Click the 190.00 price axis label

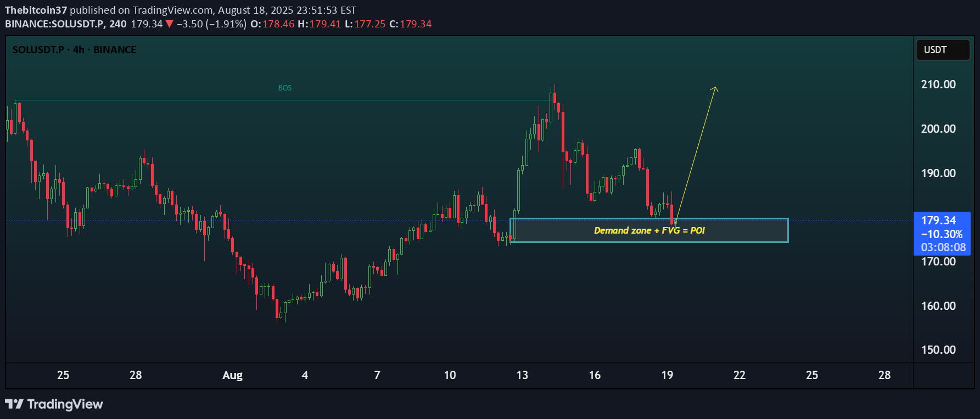click(x=938, y=173)
